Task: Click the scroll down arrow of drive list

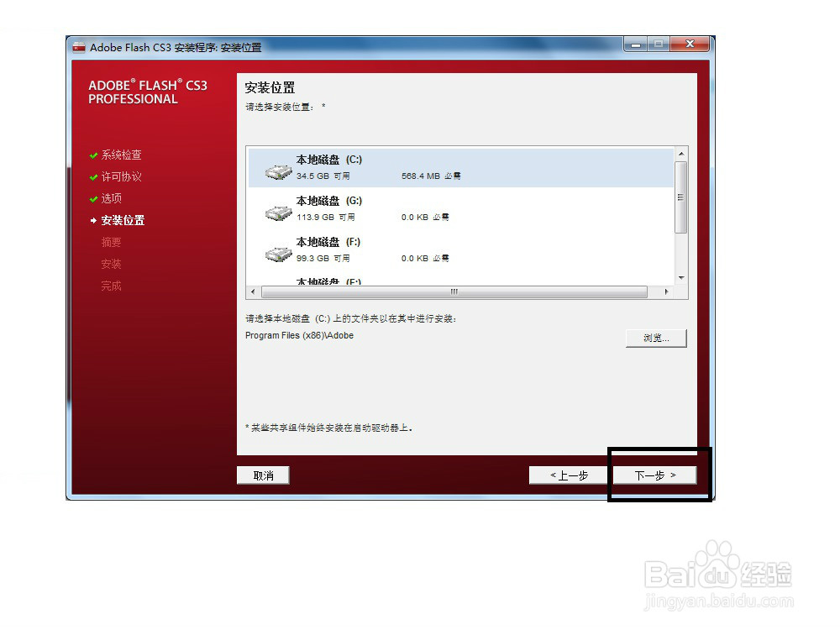Action: click(681, 277)
